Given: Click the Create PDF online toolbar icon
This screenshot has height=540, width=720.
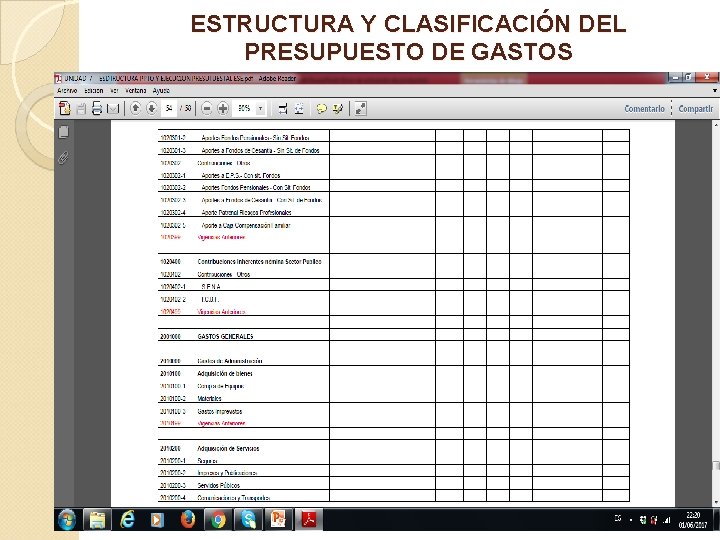Looking at the screenshot, I should 65,109.
